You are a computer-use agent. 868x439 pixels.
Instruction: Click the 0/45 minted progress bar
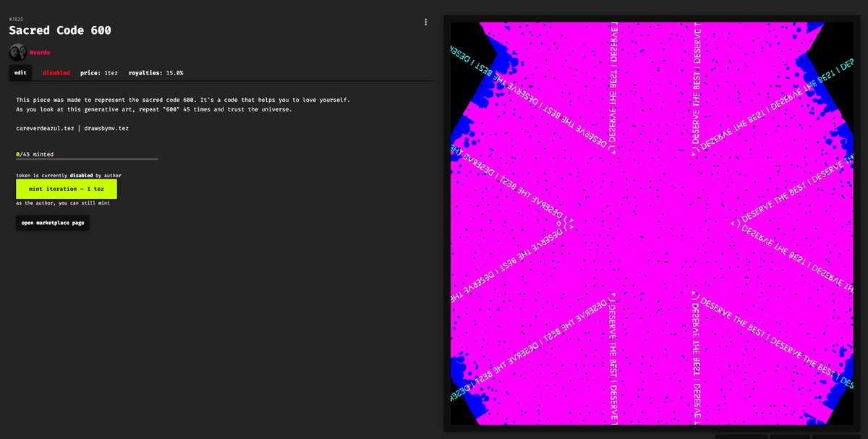[87, 158]
